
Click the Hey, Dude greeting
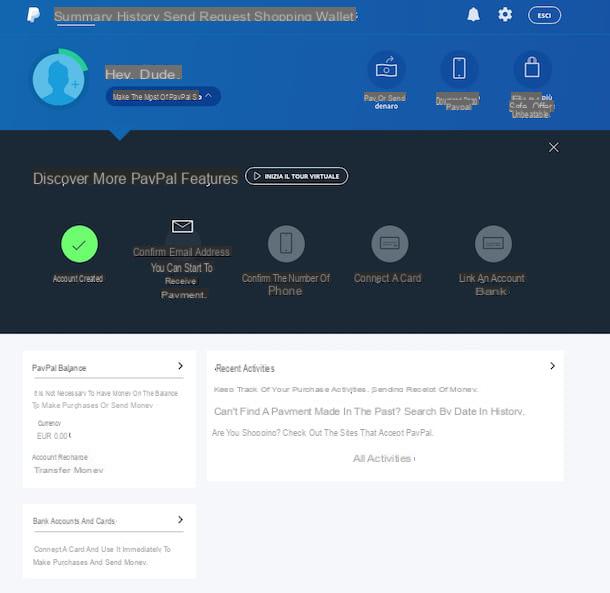pos(143,73)
